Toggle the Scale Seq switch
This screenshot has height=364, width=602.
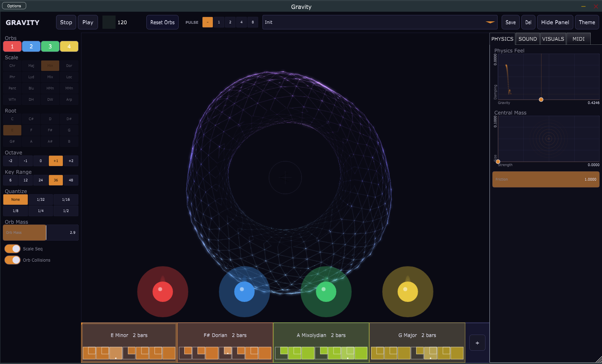coord(12,249)
